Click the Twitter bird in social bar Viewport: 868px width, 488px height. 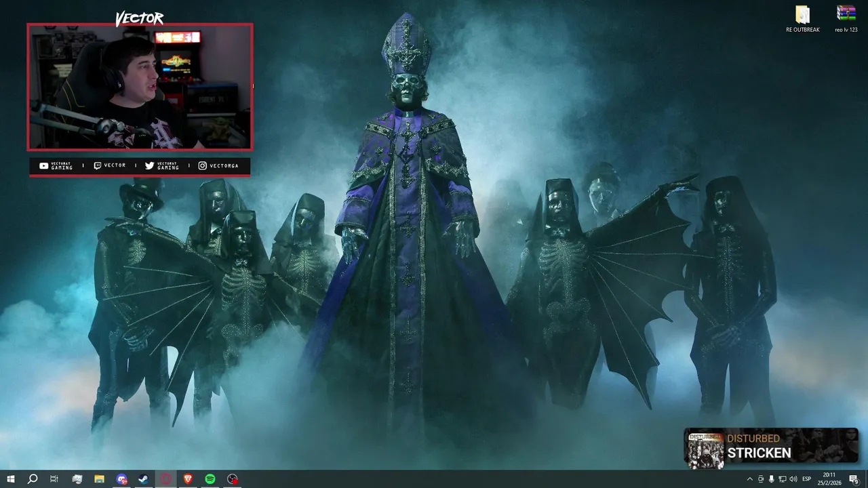(149, 165)
